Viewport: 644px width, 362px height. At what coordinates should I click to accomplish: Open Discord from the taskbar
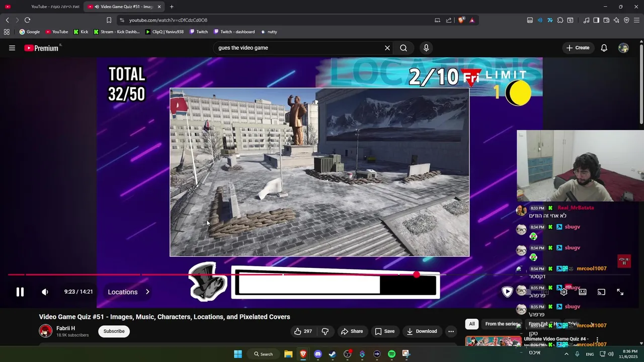click(x=317, y=354)
